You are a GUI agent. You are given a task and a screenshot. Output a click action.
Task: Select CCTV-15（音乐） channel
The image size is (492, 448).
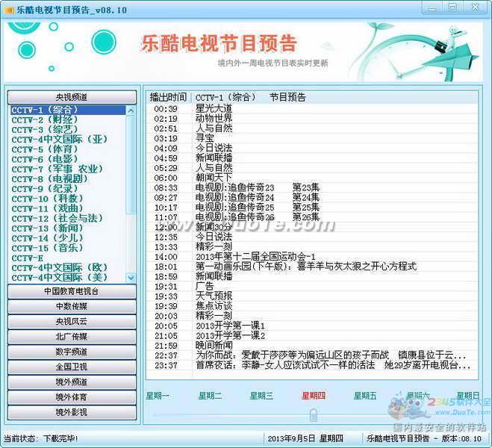point(68,248)
